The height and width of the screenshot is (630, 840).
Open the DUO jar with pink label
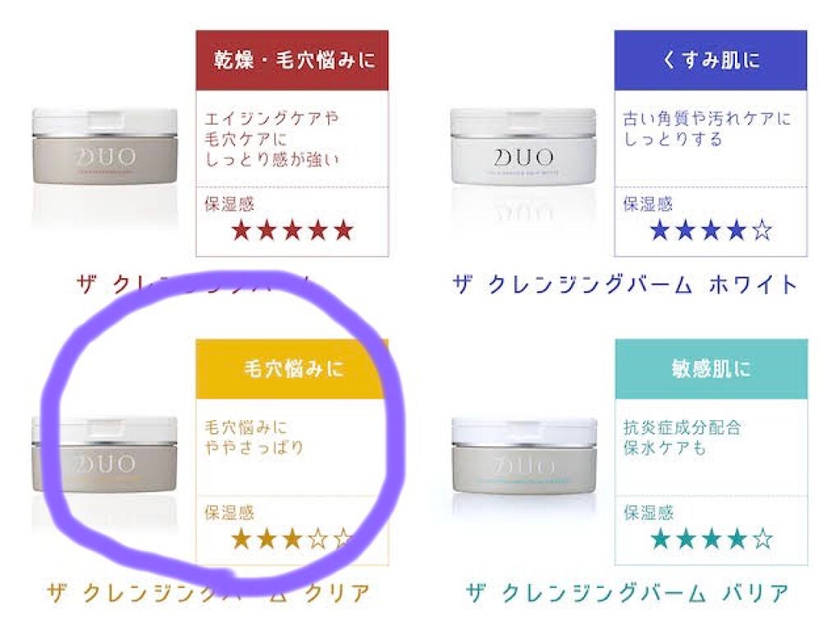(x=104, y=146)
